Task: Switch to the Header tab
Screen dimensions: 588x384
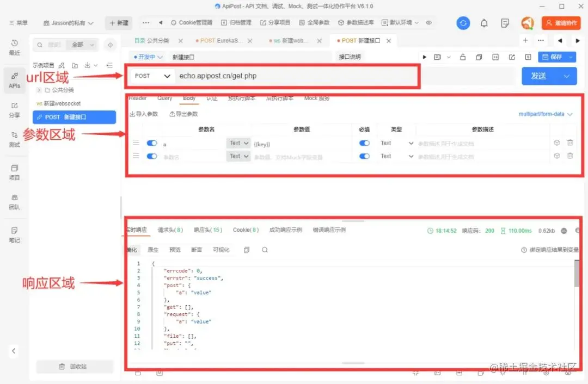Action: point(138,98)
